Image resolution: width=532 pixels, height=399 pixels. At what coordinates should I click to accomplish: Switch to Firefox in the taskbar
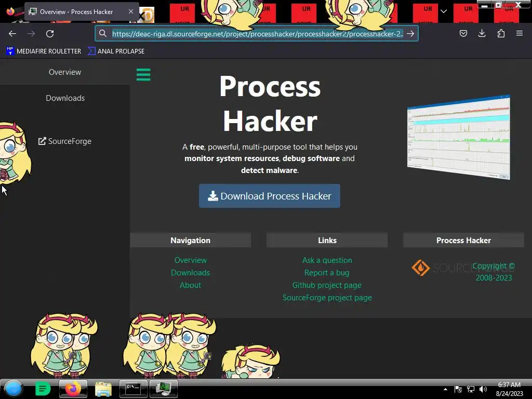pos(73,389)
